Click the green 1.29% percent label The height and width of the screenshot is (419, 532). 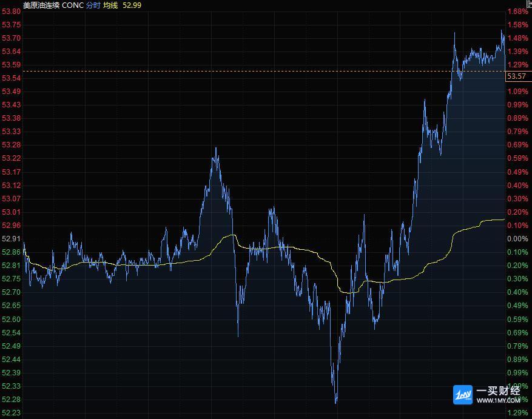click(x=518, y=413)
